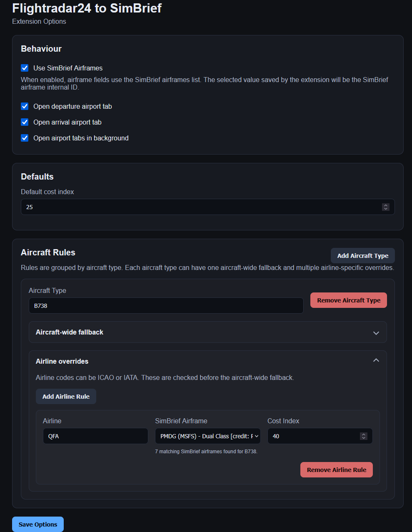Toggle Open arrival airport tab
The height and width of the screenshot is (532, 412).
[25, 122]
